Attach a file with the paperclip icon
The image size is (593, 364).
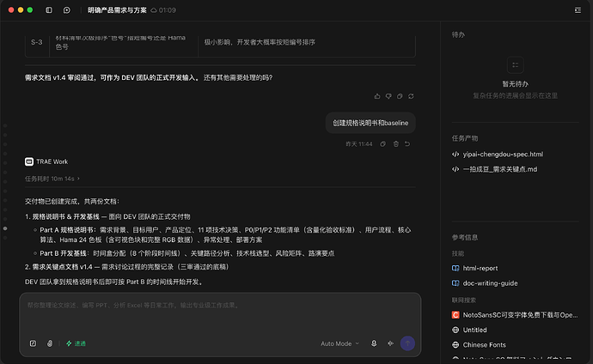(50, 343)
